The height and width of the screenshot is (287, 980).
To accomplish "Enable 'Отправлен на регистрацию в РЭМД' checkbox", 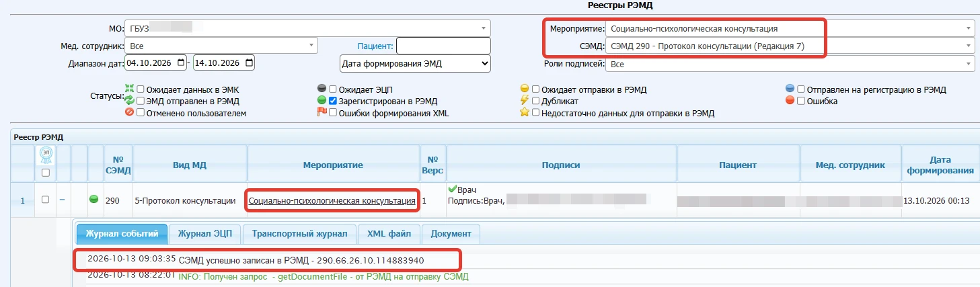I will [801, 89].
